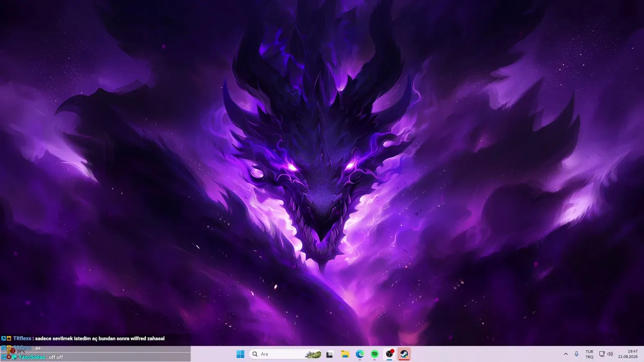This screenshot has width=644, height=362.
Task: Open Task View from the taskbar
Action: coord(330,354)
